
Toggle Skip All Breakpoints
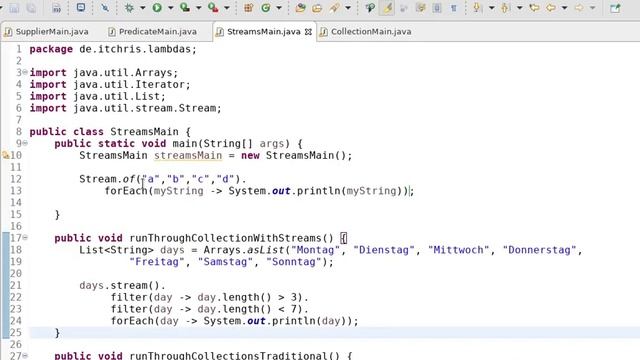[105, 7]
